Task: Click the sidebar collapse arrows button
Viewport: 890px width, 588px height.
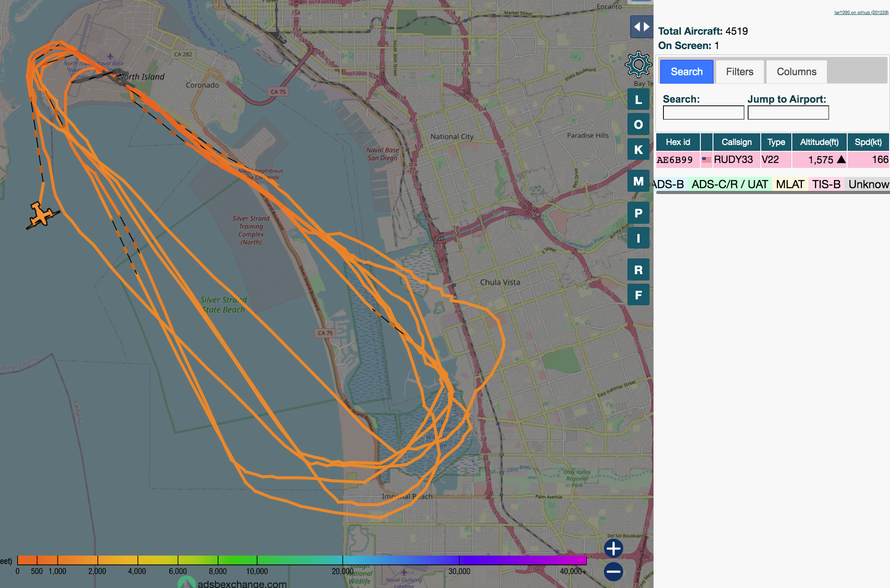Action: pos(641,27)
